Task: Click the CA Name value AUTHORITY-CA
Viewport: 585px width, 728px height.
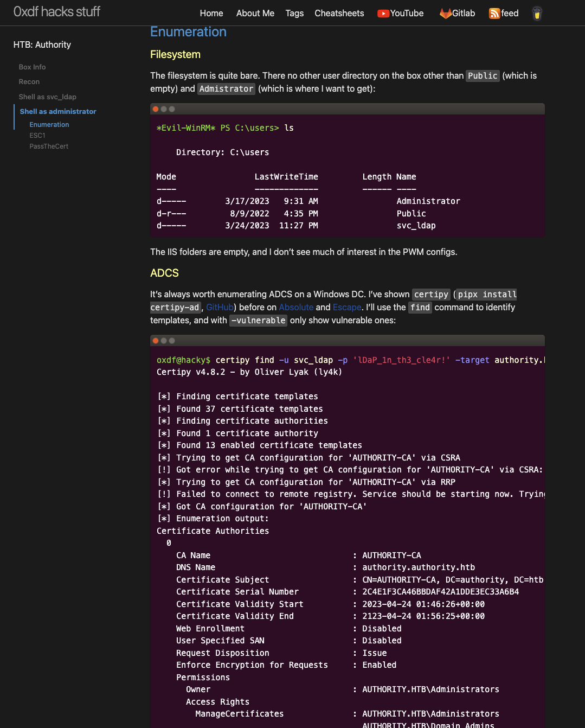Action: [391, 555]
